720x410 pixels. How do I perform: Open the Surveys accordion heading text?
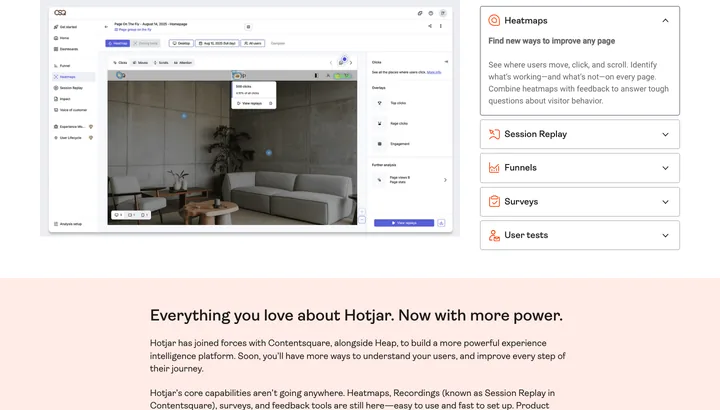pyautogui.click(x=521, y=202)
